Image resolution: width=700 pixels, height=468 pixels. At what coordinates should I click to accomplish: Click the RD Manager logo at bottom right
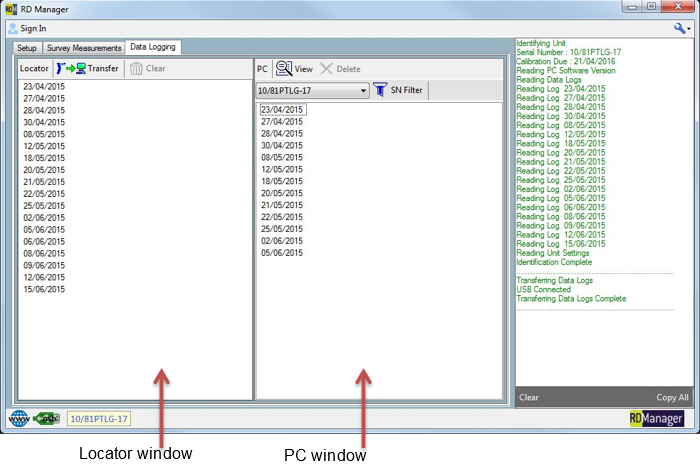(656, 418)
